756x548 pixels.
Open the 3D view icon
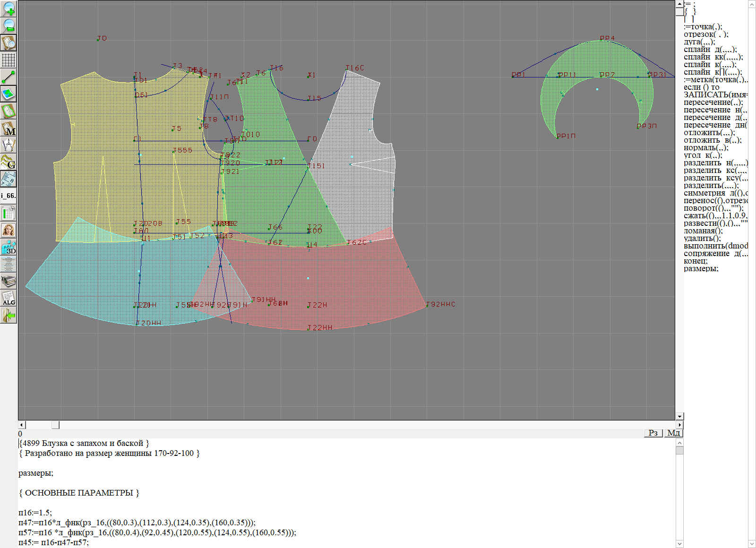click(9, 248)
